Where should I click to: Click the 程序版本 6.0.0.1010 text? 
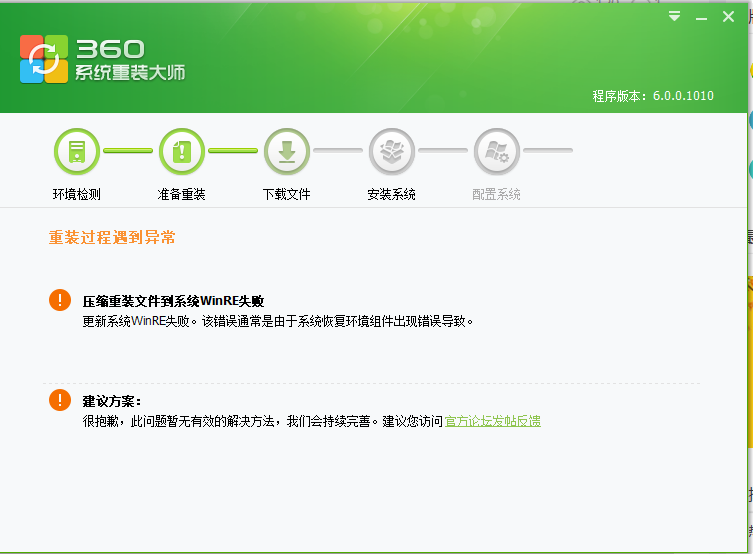pos(653,96)
